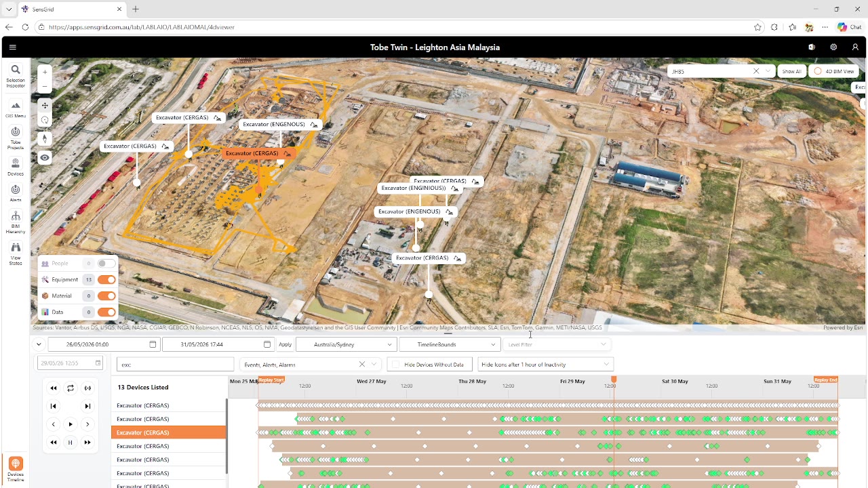Image resolution: width=868 pixels, height=488 pixels.
Task: Expand the JHB5 site dropdown
Action: click(x=768, y=71)
